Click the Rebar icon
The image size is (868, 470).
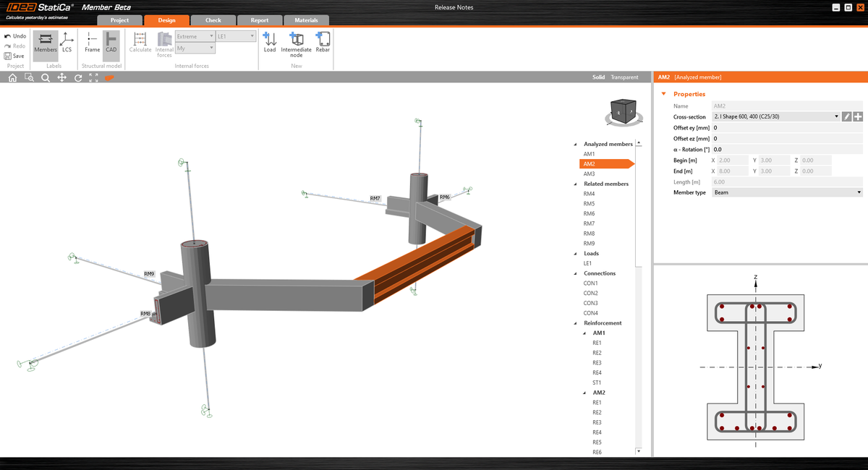tap(323, 43)
